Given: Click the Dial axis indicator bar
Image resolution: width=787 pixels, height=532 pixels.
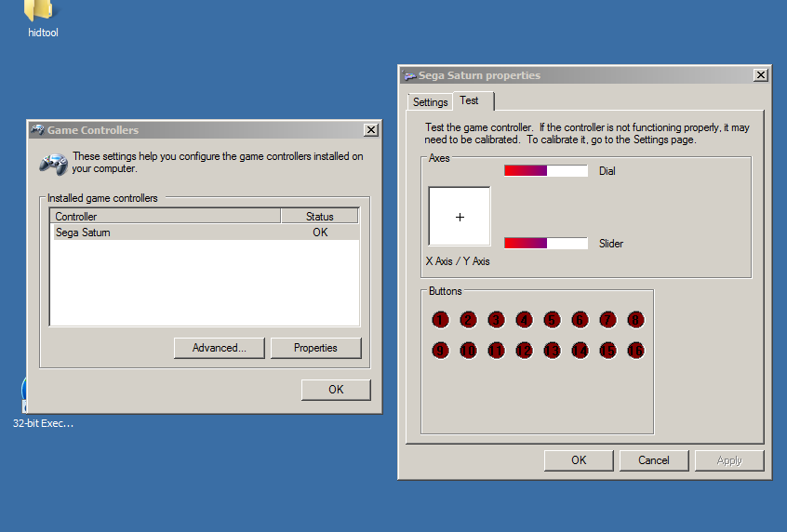Looking at the screenshot, I should pyautogui.click(x=546, y=170).
